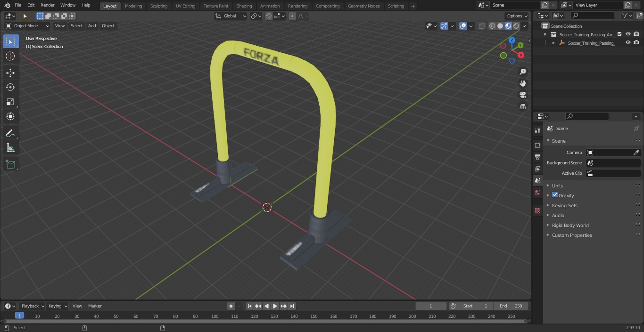
Task: Open the Options dropdown
Action: coord(518,16)
